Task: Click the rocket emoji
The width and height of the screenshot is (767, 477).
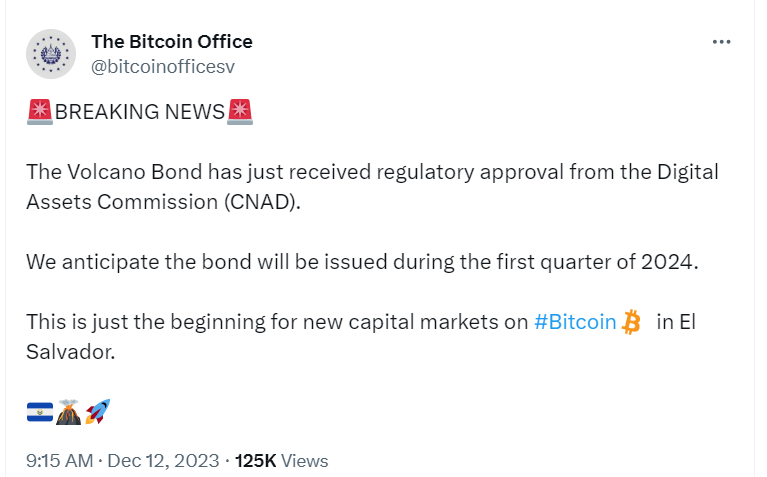Action: [x=98, y=411]
